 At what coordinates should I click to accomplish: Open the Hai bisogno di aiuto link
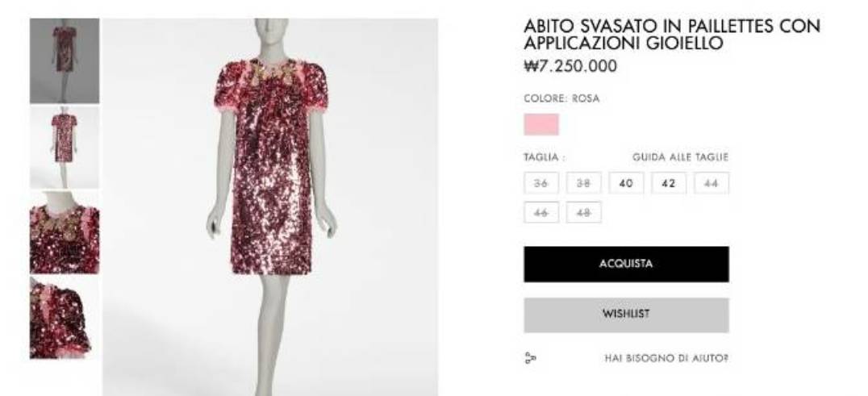coord(666,358)
